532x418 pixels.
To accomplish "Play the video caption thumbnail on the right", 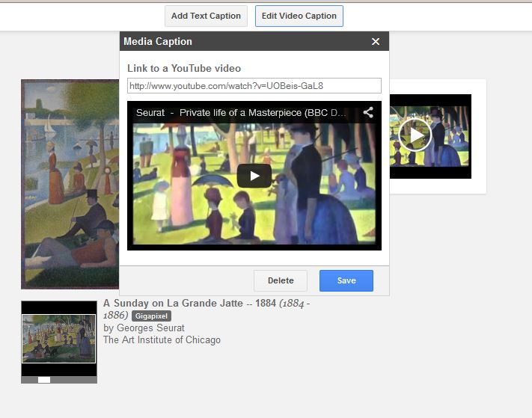I will click(x=415, y=135).
